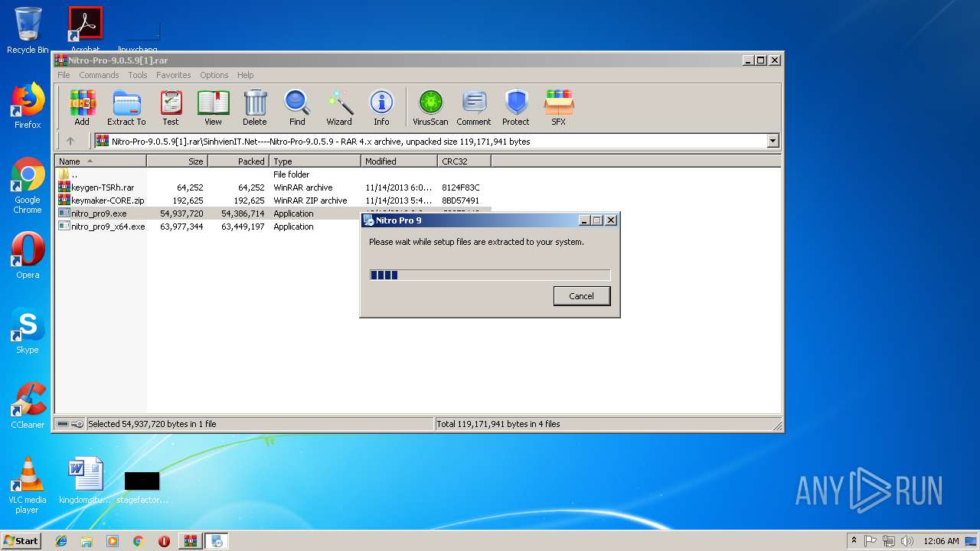Open the Tools menu
This screenshot has height=551, width=980.
click(138, 75)
